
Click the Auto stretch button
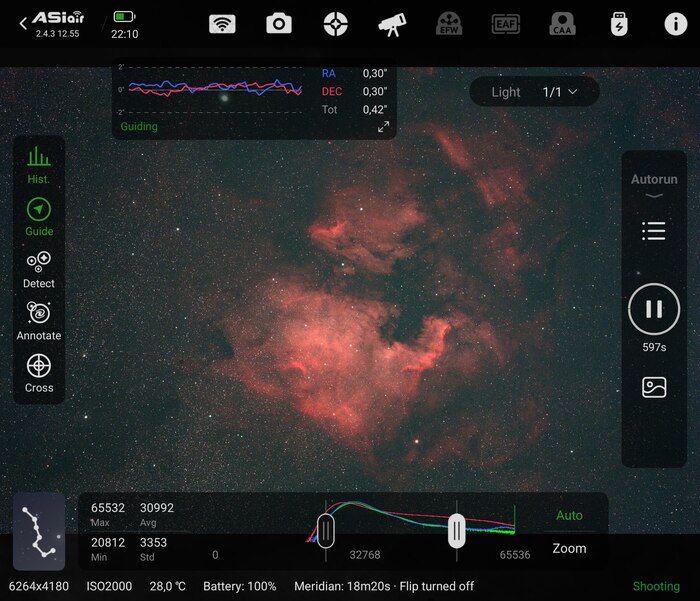(x=569, y=515)
